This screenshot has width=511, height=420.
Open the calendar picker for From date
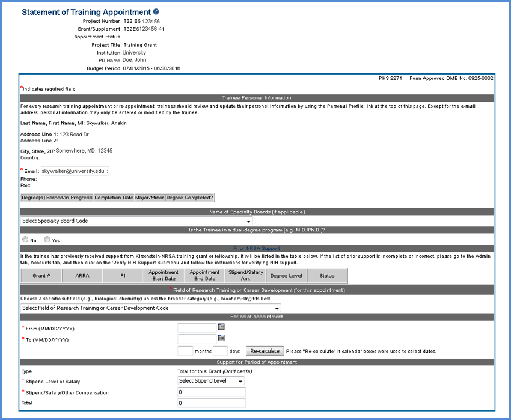point(221,327)
